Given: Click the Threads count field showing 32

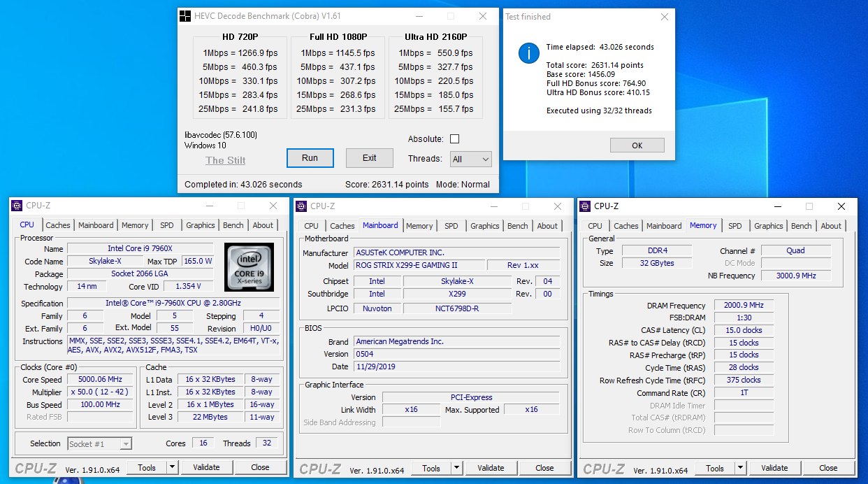Looking at the screenshot, I should (266, 443).
